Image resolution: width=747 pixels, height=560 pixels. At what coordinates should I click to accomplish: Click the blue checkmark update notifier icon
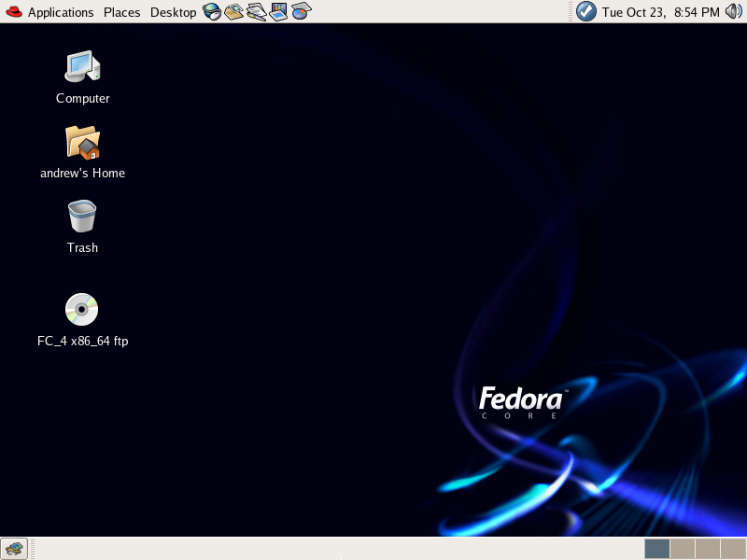coord(586,12)
